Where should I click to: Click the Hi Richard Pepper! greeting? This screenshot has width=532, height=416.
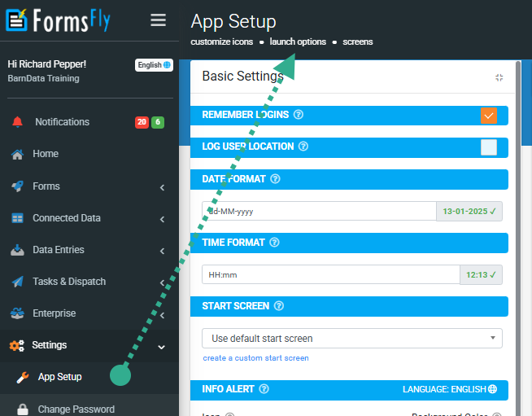click(47, 64)
